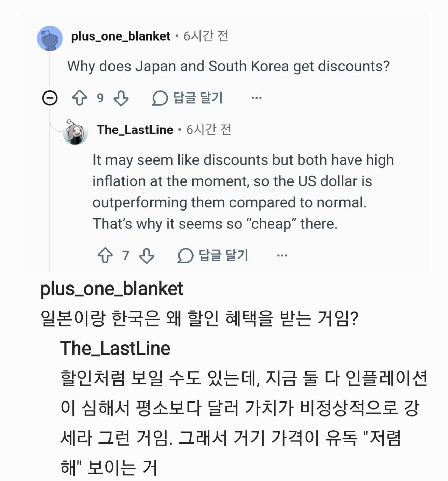Click '답글 달기' under the Japan and Korea question
The height and width of the screenshot is (481, 448).
click(198, 98)
